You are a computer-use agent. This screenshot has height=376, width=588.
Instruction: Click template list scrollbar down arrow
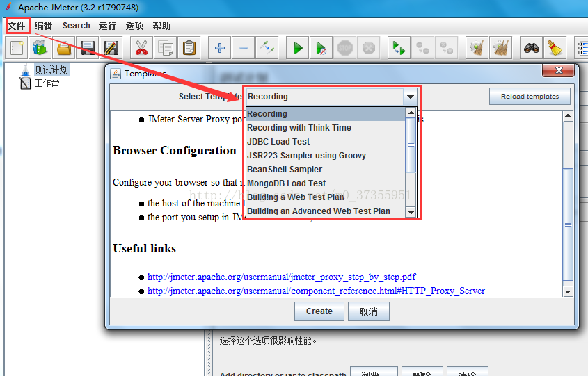(x=411, y=213)
